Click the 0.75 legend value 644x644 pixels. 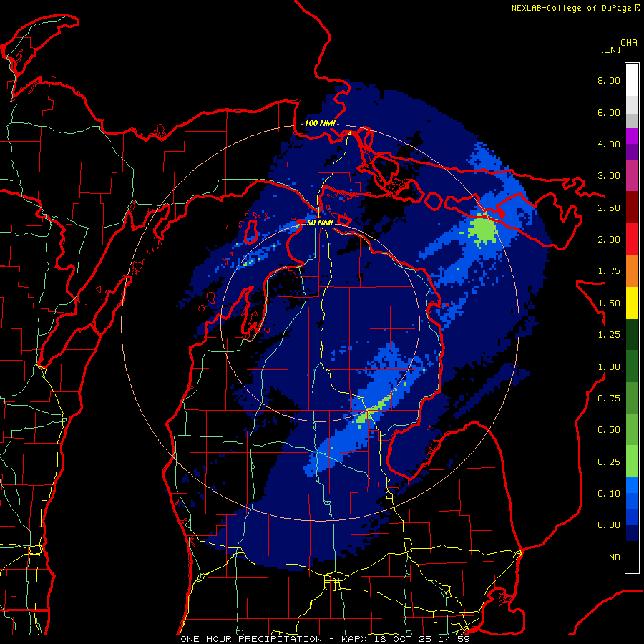click(609, 399)
